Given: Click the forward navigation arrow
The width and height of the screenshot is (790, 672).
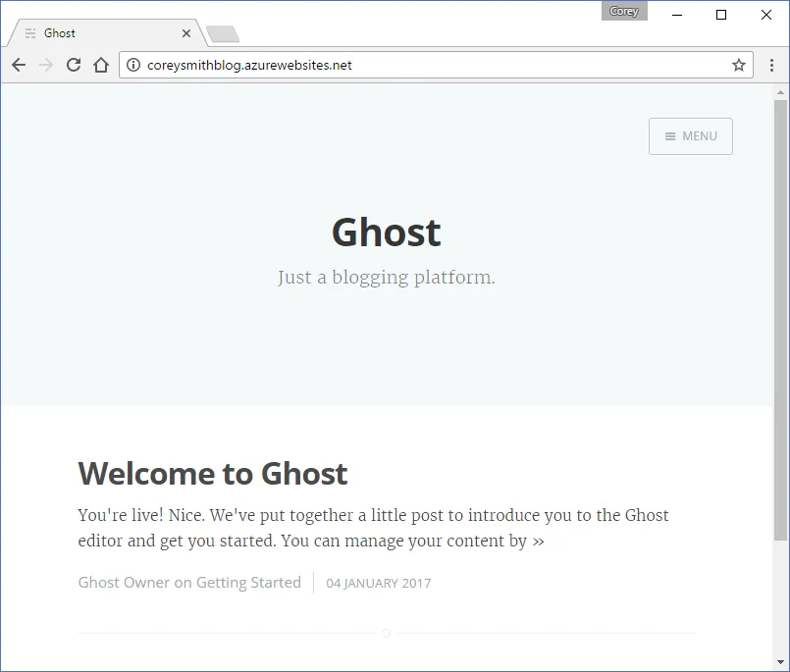Looking at the screenshot, I should tap(46, 65).
